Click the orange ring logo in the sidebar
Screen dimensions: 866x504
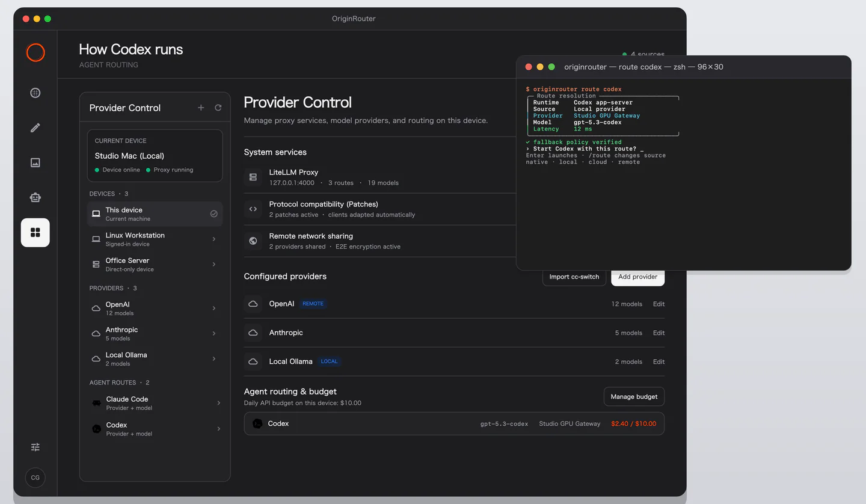pos(35,52)
